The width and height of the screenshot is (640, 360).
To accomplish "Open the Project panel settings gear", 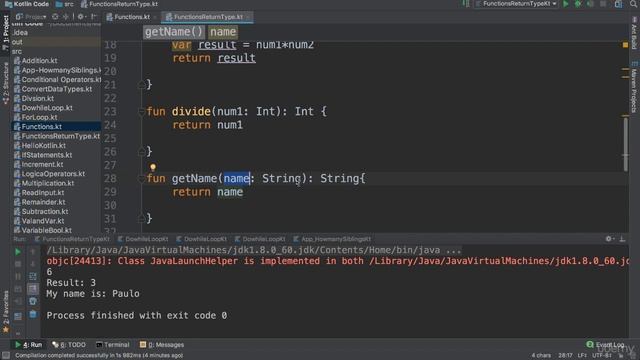I will coord(81,17).
